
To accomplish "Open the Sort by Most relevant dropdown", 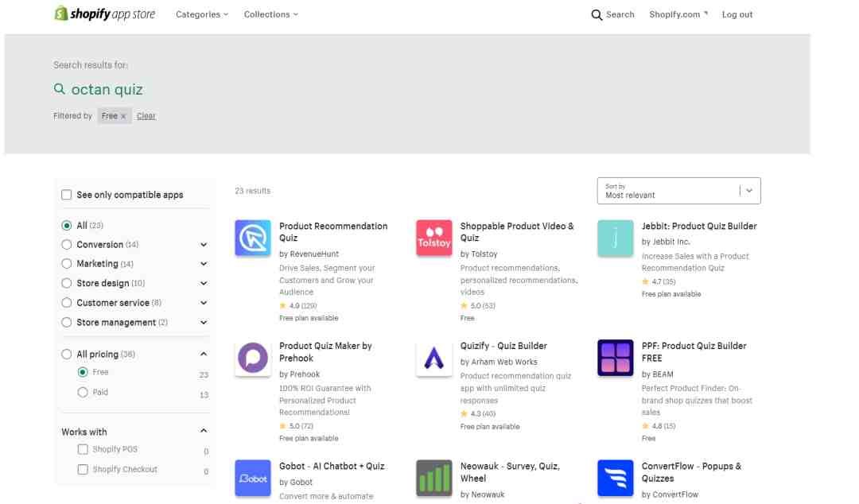I will [x=678, y=191].
